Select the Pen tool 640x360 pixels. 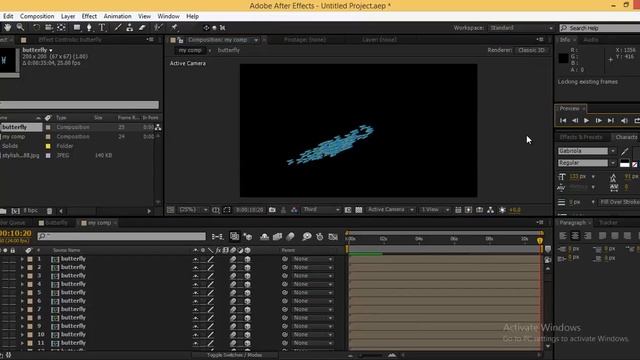point(89,27)
